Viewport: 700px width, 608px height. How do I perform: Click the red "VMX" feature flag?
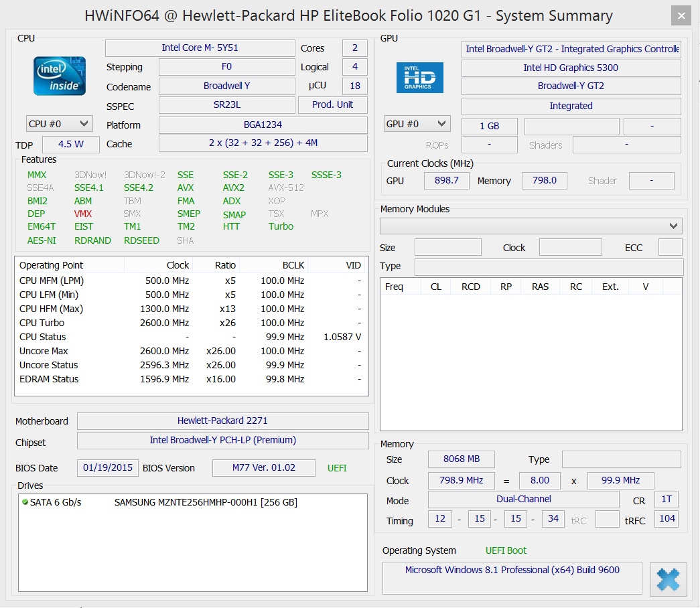83,214
